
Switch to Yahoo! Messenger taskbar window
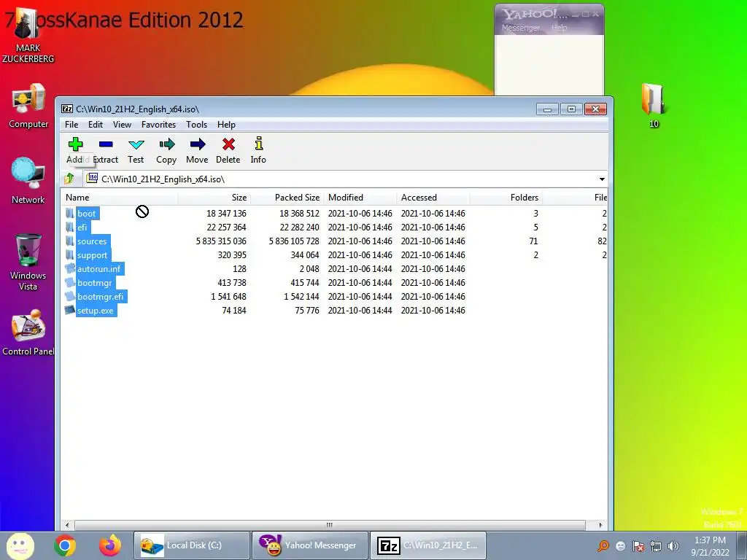point(309,545)
